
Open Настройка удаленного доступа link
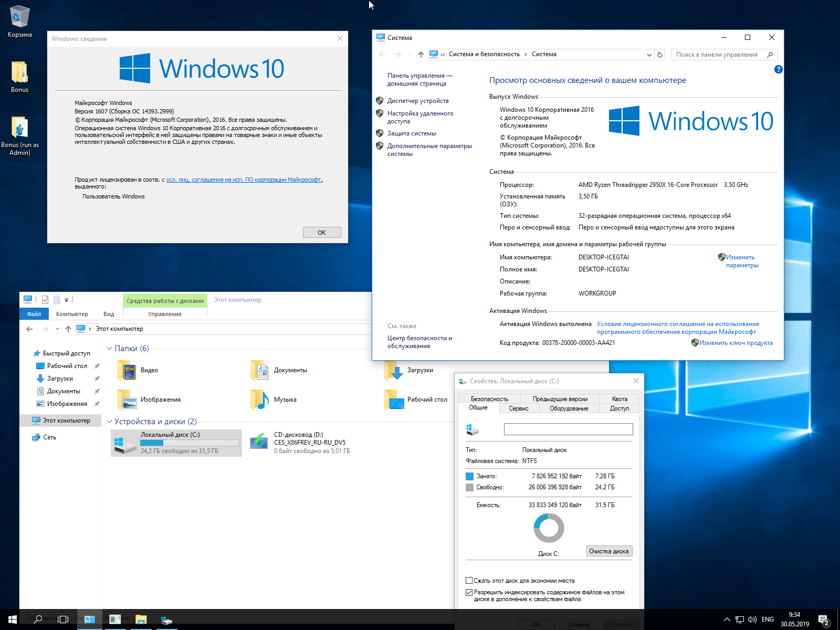pyautogui.click(x=420, y=117)
